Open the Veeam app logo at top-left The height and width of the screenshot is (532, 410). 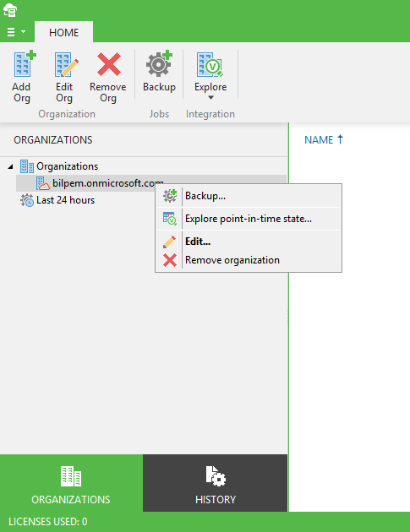(x=10, y=10)
